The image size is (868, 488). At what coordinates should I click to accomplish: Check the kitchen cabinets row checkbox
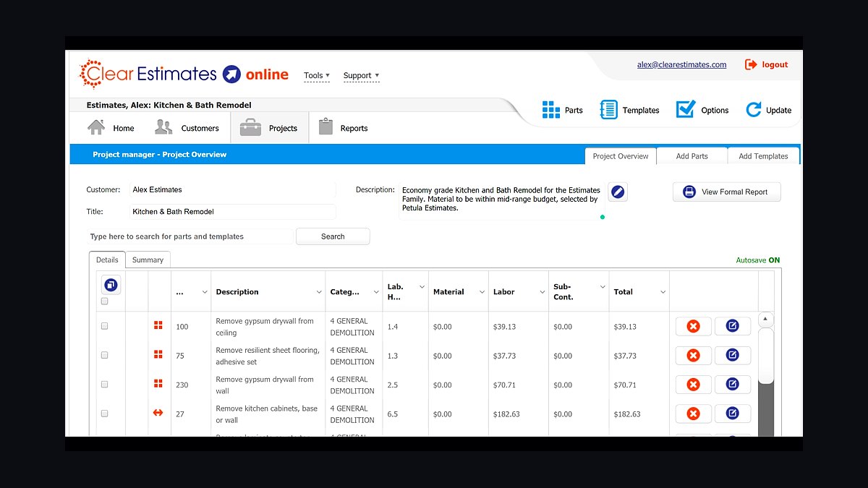pyautogui.click(x=105, y=414)
